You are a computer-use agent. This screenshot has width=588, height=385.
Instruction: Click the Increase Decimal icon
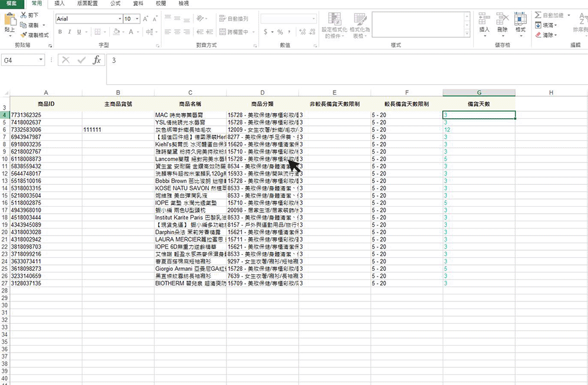pos(303,32)
